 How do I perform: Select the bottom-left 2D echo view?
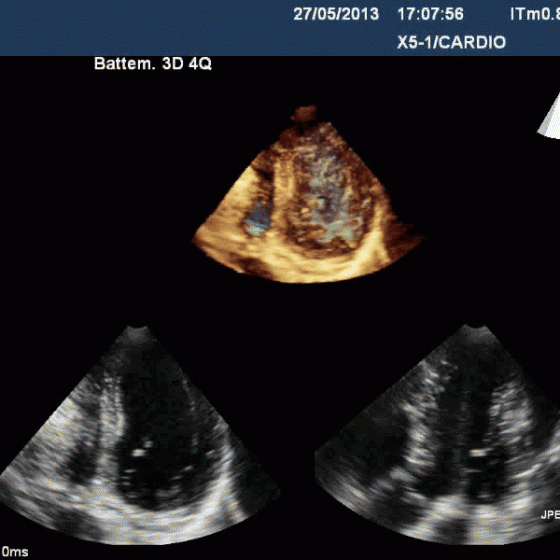coord(139,435)
